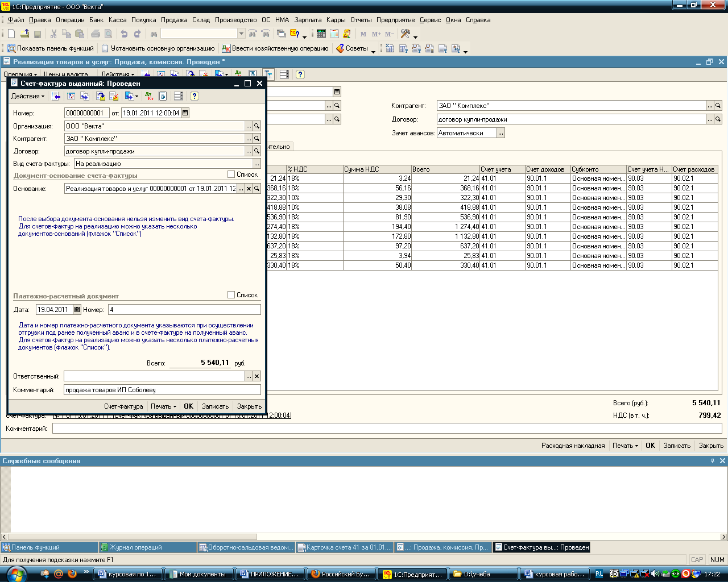Click select button of Зачет авансов field
This screenshot has height=582, width=728.
pos(500,133)
